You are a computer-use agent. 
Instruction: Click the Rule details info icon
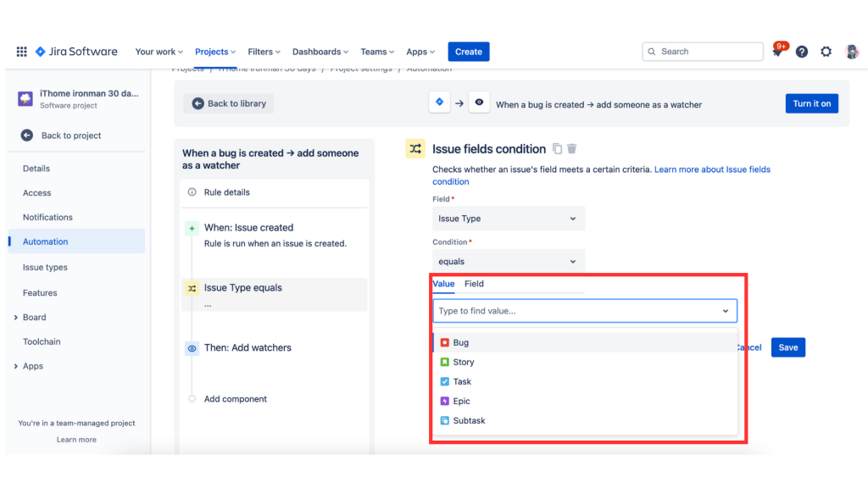tap(192, 192)
